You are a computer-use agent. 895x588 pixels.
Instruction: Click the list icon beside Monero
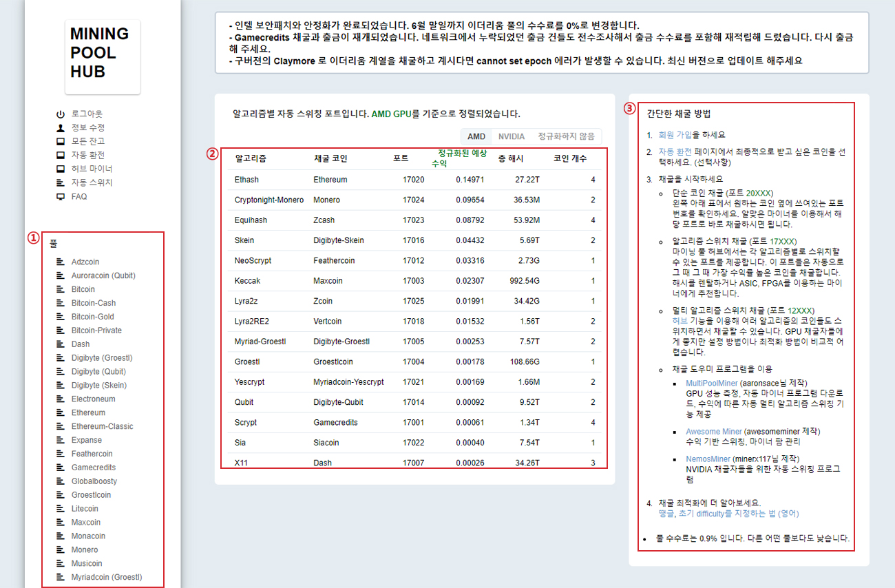pos(61,549)
